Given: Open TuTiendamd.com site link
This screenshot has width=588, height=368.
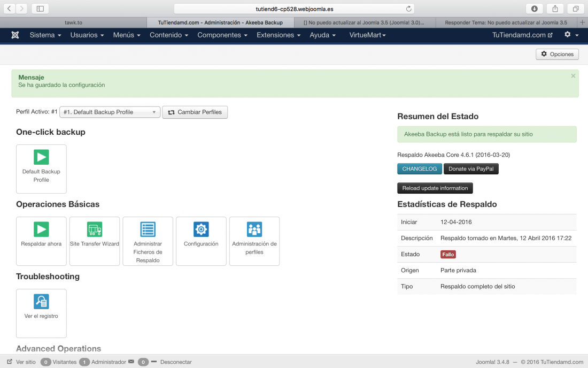Looking at the screenshot, I should 522,35.
